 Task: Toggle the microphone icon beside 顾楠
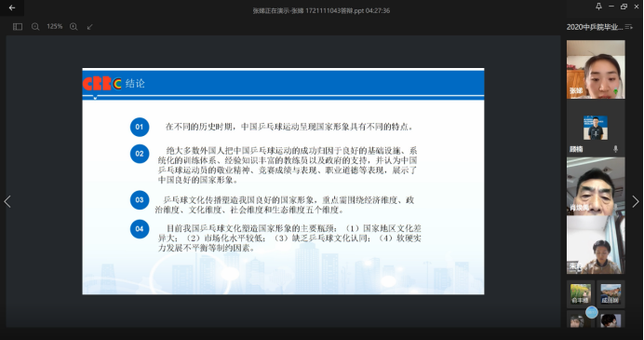615,149
